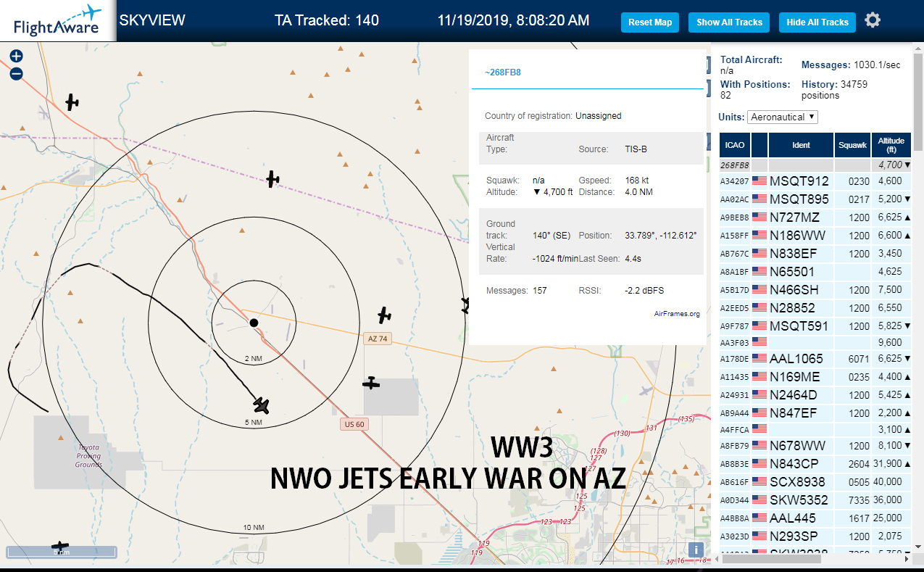The image size is (924, 572).
Task: Click the FlightAware logo
Action: coord(58,21)
